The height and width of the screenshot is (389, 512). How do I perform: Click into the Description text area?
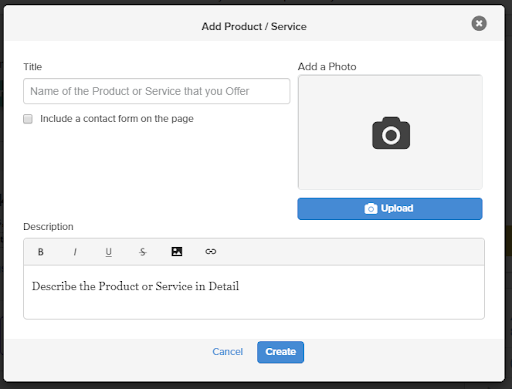click(x=254, y=292)
